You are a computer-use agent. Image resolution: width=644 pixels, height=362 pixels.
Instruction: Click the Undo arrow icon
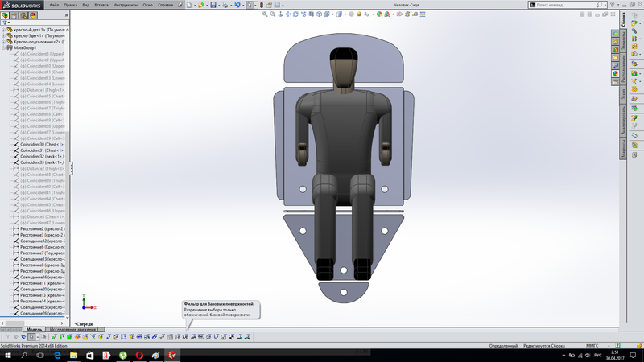coord(237,5)
